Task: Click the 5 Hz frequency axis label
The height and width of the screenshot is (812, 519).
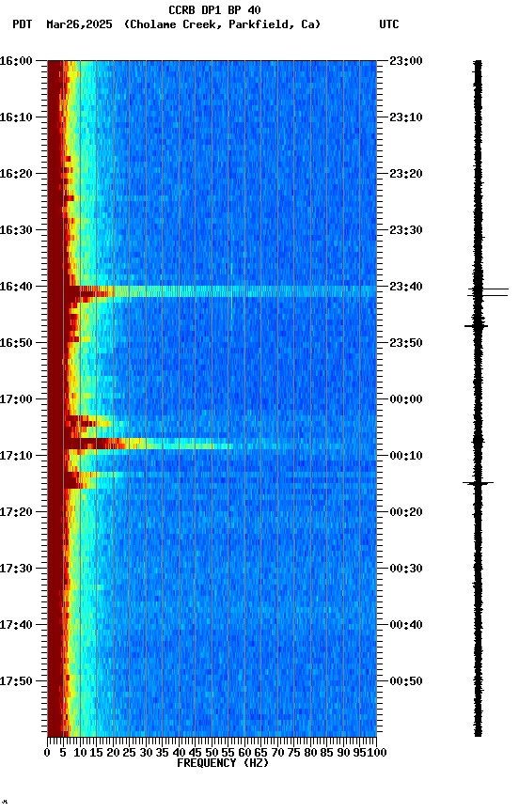Action: pos(63,753)
